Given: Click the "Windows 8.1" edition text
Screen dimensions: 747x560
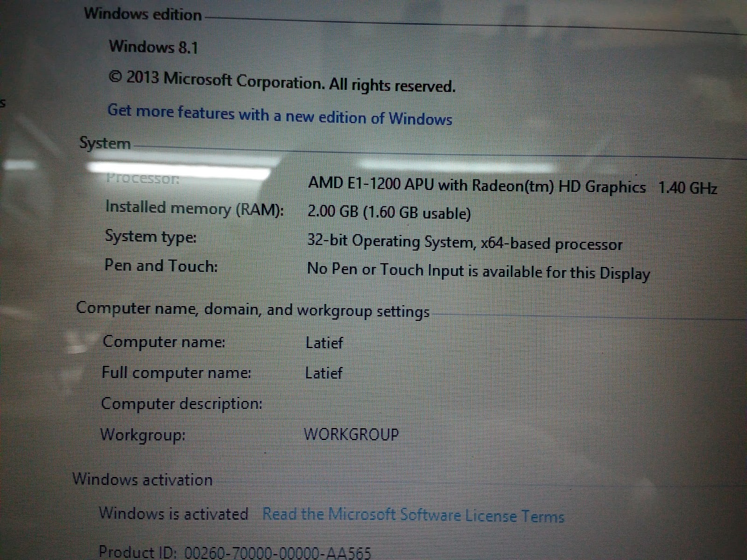Looking at the screenshot, I should point(154,47).
